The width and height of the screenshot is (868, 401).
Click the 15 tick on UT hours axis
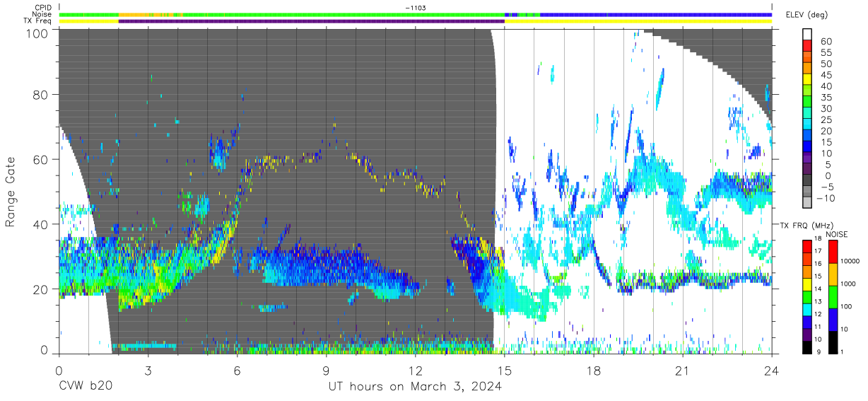[505, 371]
